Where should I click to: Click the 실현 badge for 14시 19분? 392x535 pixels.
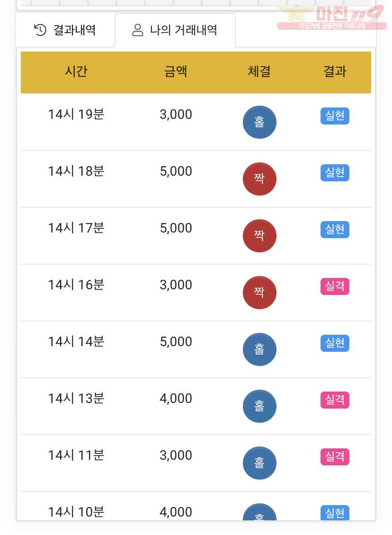pos(335,116)
